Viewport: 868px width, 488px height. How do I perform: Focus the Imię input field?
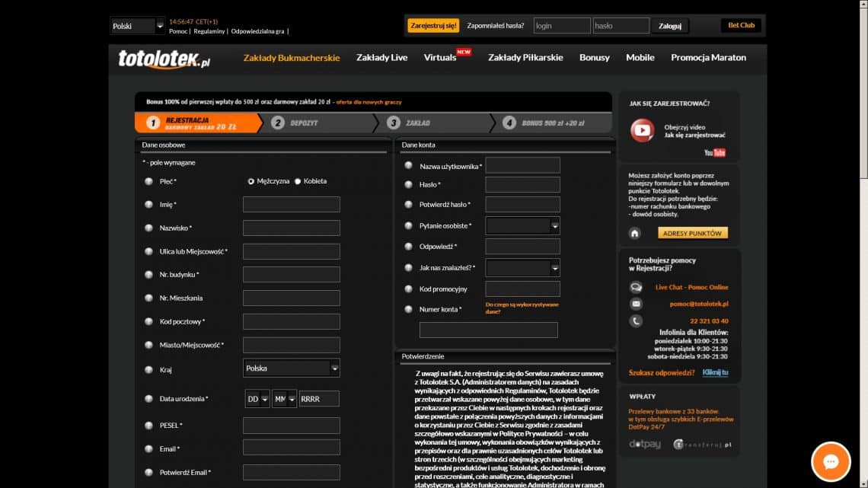[291, 205]
